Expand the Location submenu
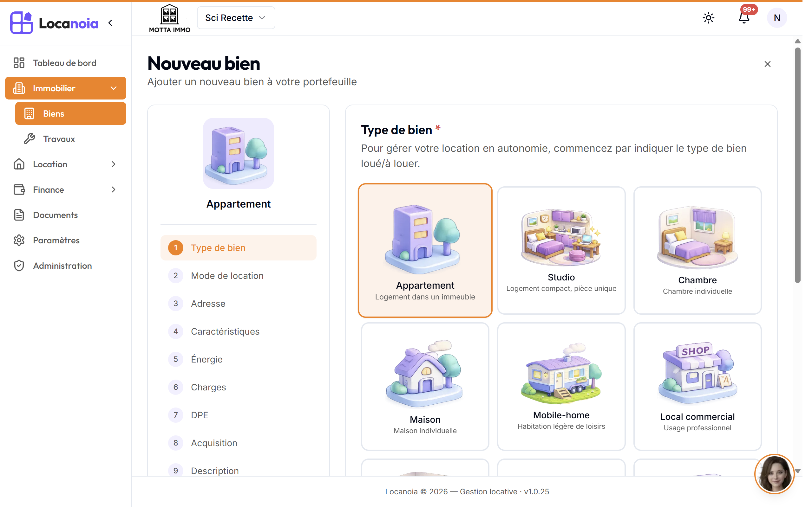The height and width of the screenshot is (507, 812). pyautogui.click(x=65, y=164)
